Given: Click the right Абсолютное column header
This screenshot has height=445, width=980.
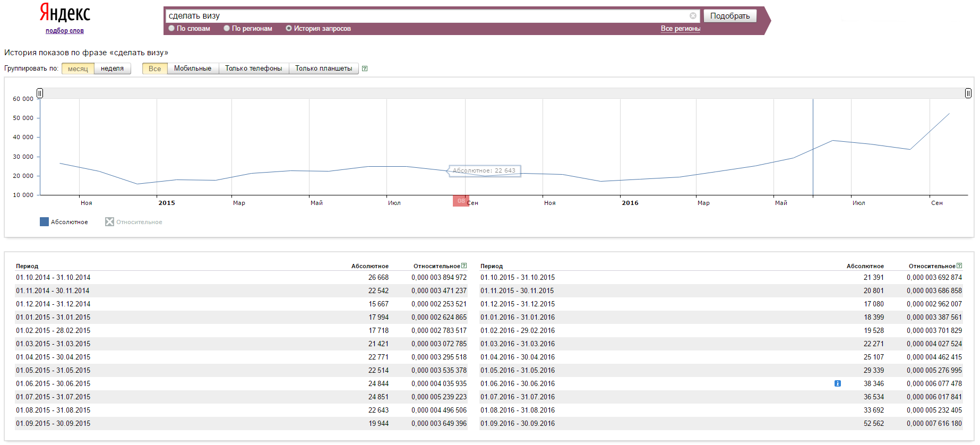Looking at the screenshot, I should click(865, 266).
